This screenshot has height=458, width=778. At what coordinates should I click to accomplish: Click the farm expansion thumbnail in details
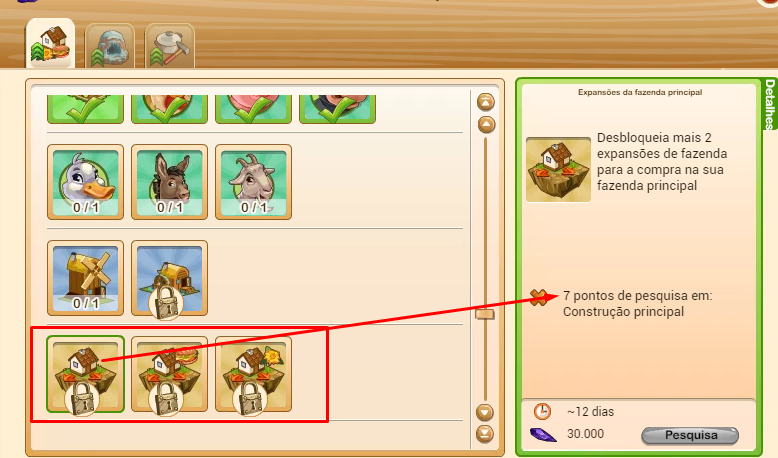click(x=558, y=169)
